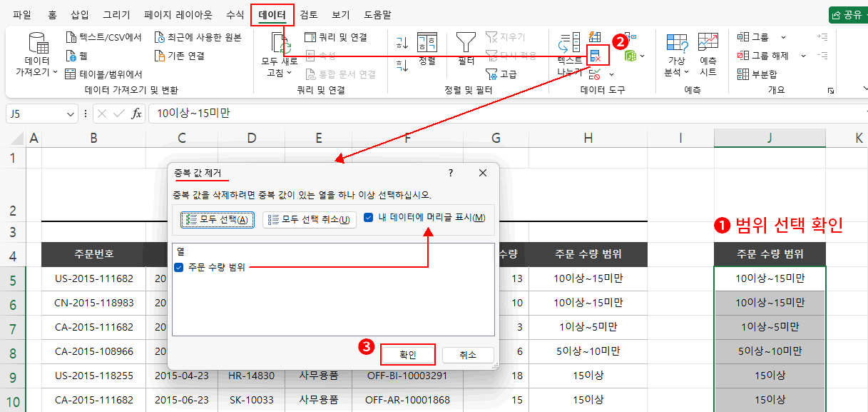Select the row 7 header
The height and width of the screenshot is (412, 868).
tap(13, 328)
